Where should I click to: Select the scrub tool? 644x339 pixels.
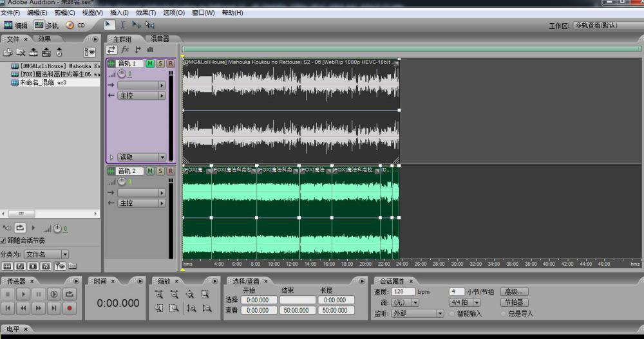(x=150, y=25)
